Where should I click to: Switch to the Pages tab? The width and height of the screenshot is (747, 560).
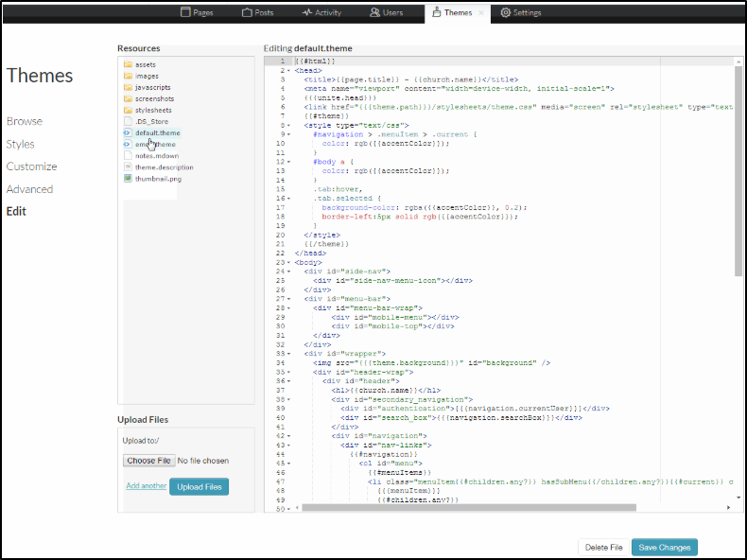(x=197, y=12)
